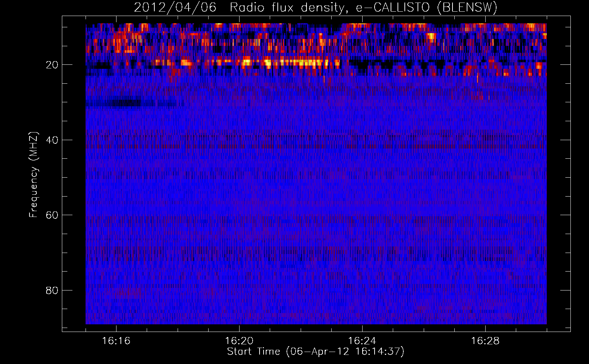
Task: Click the 16:20 time tick label
Action: tap(239, 341)
